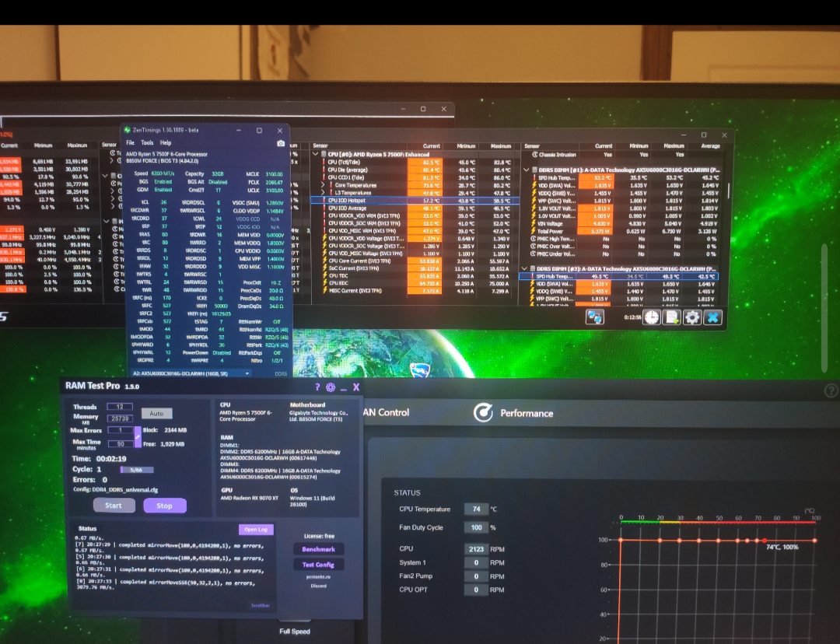
Task: Open HWiNFO sensor settings gear icon
Action: [691, 317]
